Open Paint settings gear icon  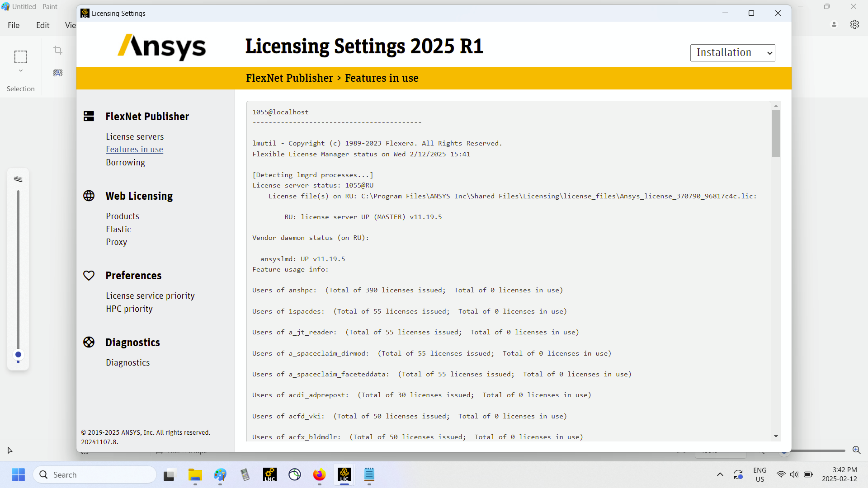coord(854,24)
